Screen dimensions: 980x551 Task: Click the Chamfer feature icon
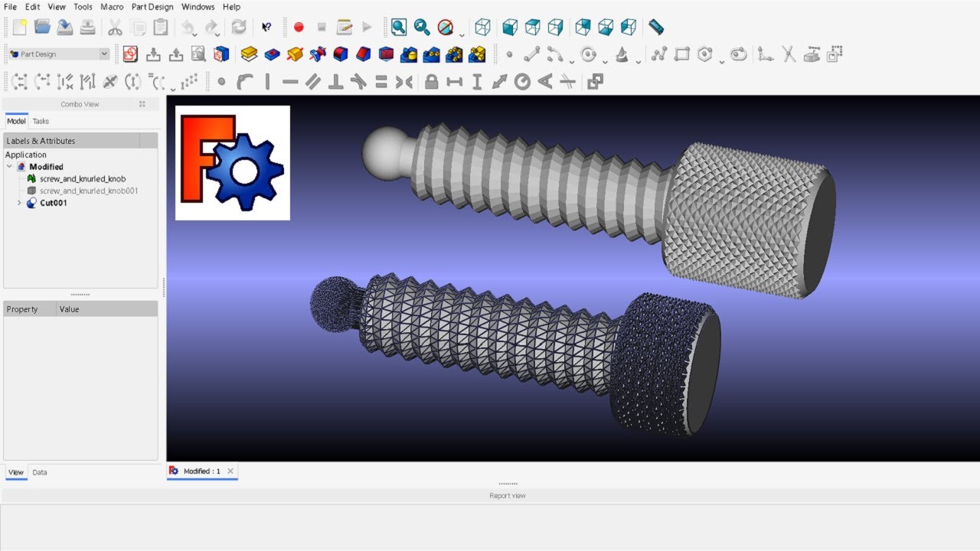coord(364,54)
